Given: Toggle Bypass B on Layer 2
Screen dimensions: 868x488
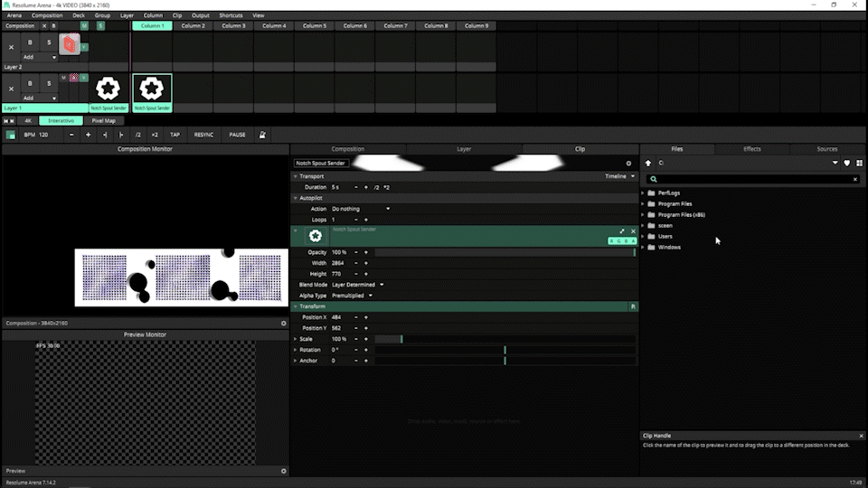Looking at the screenshot, I should pos(30,42).
